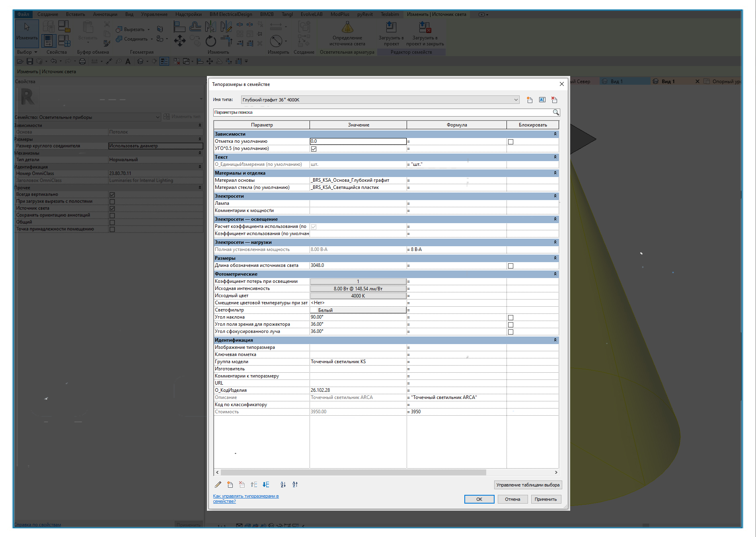Open the Имя типа dropdown list
This screenshot has width=756, height=537.
pyautogui.click(x=516, y=100)
